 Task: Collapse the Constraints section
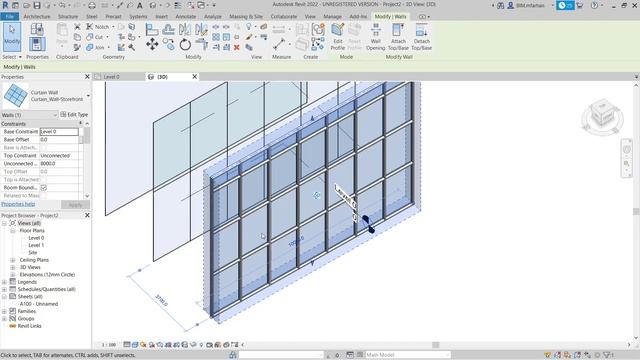[x=80, y=123]
